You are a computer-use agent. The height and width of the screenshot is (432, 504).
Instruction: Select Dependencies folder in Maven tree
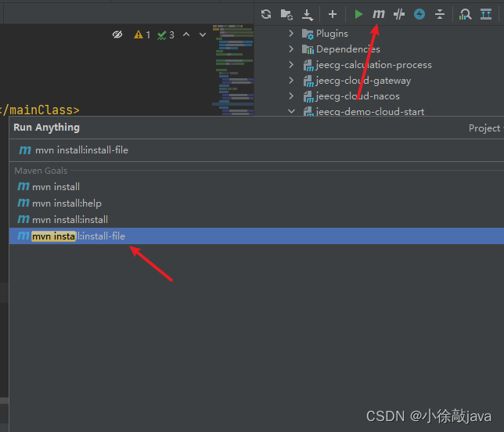click(341, 49)
